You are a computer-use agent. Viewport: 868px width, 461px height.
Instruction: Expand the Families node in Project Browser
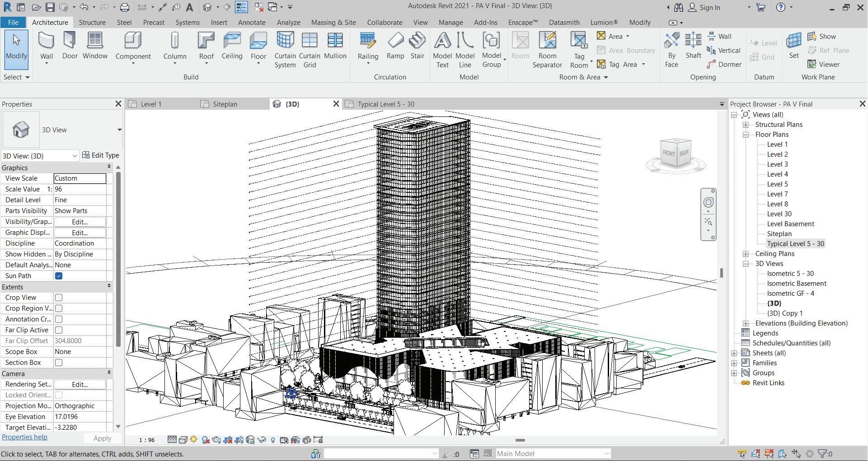point(734,363)
